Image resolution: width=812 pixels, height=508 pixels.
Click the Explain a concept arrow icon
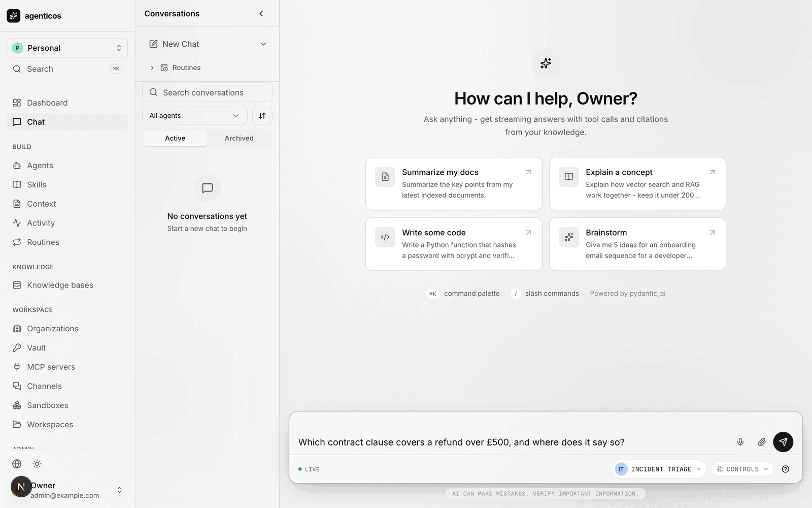(712, 172)
